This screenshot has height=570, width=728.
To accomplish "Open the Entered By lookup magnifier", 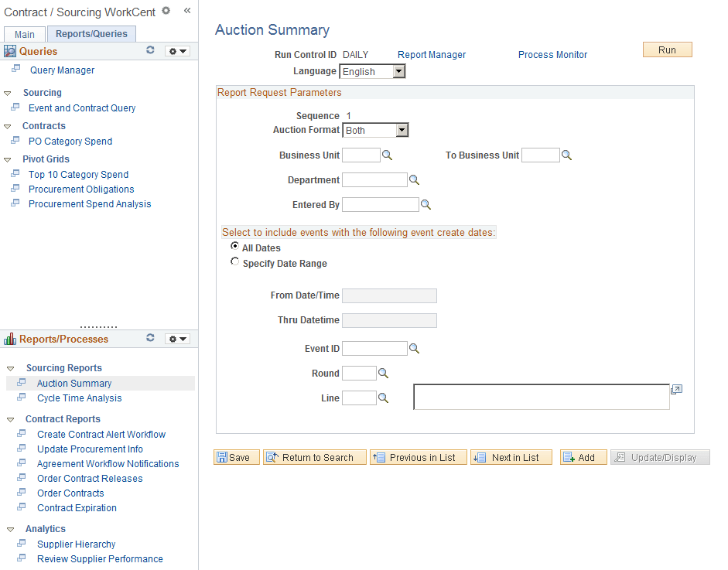I will coord(426,204).
